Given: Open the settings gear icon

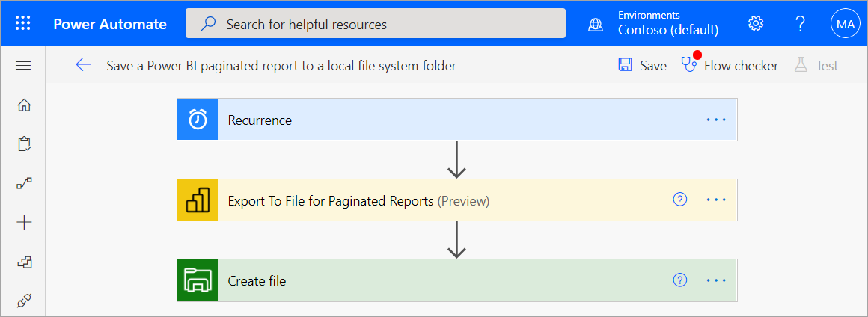Looking at the screenshot, I should [x=756, y=23].
